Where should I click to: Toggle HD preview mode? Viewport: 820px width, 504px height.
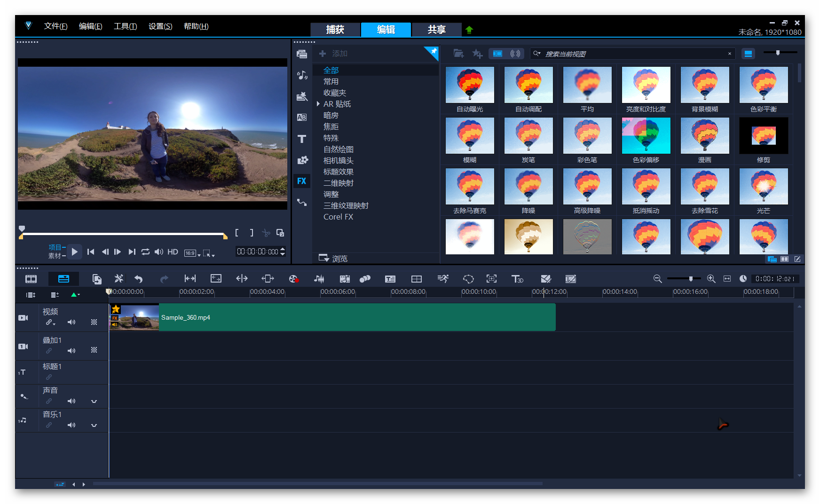coord(173,252)
